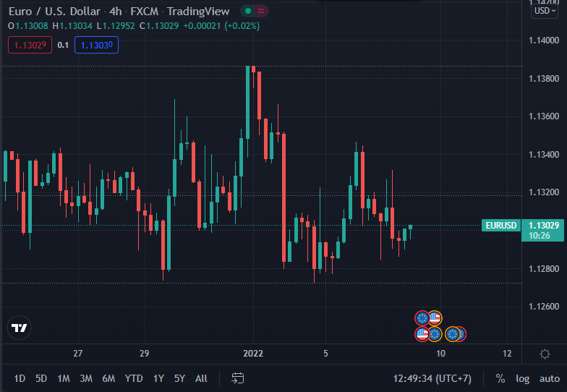Click the 1.12800 price axis label
567x392 pixels.
click(x=544, y=269)
